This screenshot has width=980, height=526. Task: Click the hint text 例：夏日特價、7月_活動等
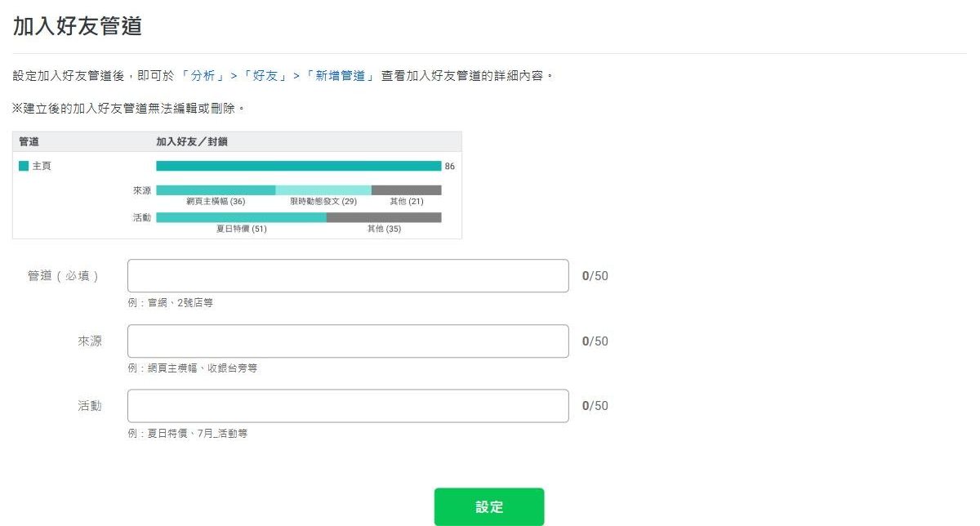pyautogui.click(x=188, y=434)
